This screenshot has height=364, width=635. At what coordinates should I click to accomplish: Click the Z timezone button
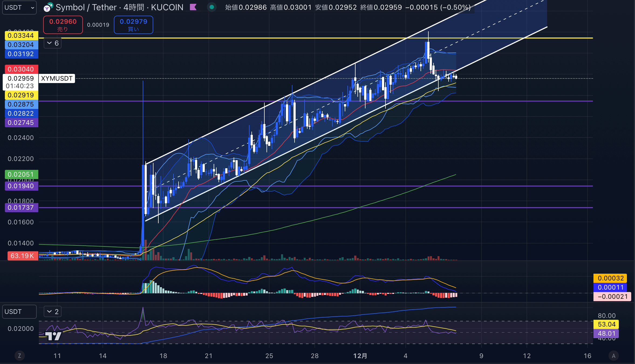click(19, 356)
